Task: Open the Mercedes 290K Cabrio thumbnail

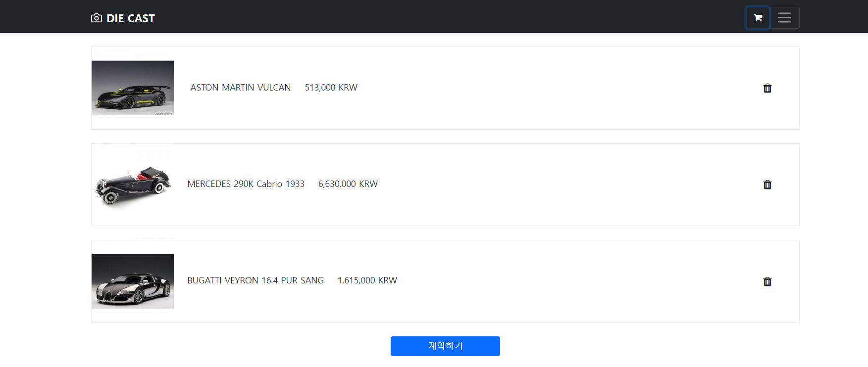Action: 133,184
